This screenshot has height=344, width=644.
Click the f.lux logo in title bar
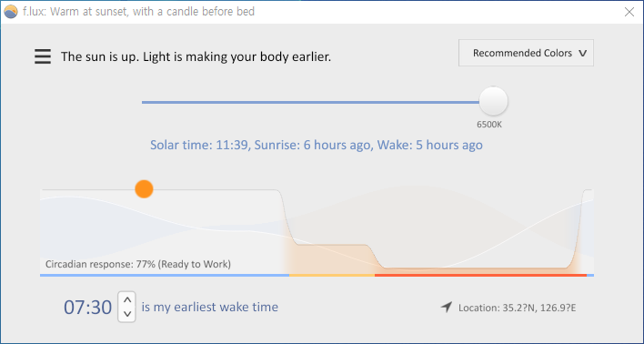coord(11,12)
